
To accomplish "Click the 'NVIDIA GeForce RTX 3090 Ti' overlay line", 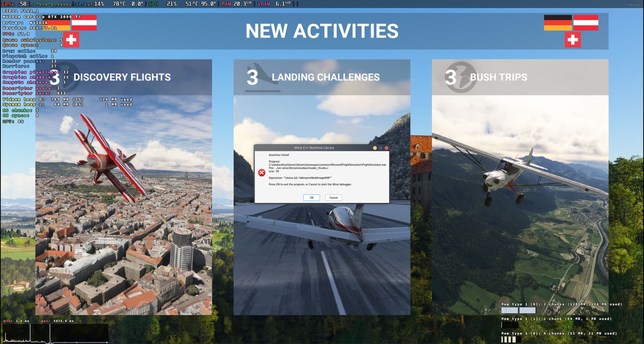I will pyautogui.click(x=42, y=17).
